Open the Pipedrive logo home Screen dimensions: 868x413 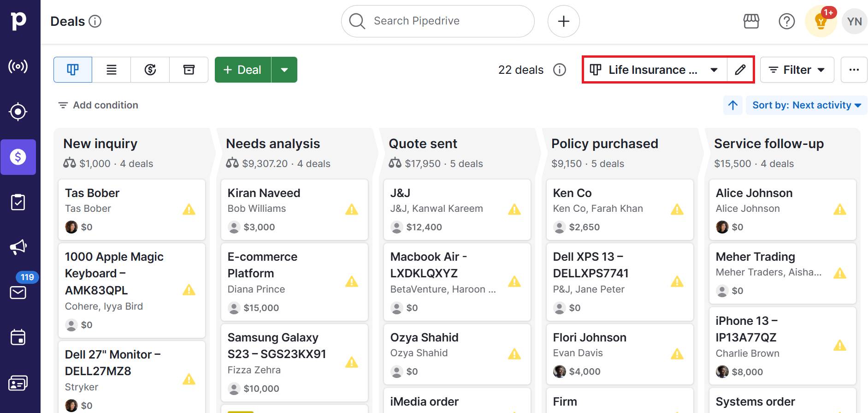[18, 21]
